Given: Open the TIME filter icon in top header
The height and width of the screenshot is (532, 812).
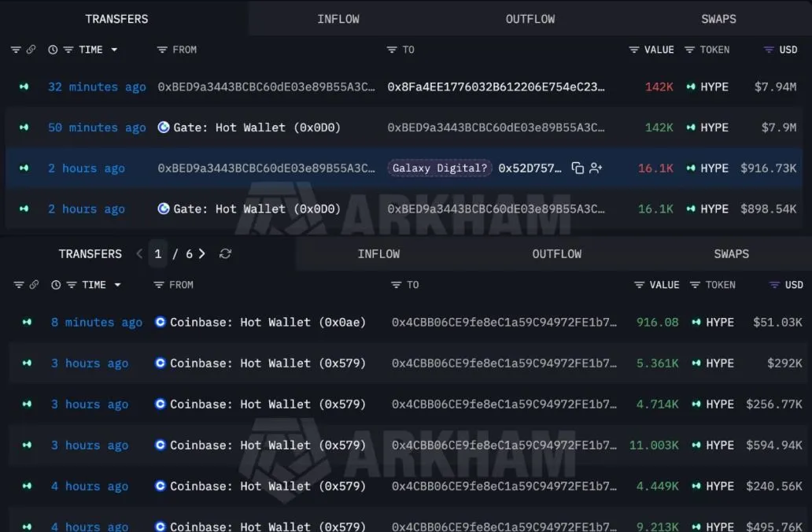Looking at the screenshot, I should click(x=68, y=50).
